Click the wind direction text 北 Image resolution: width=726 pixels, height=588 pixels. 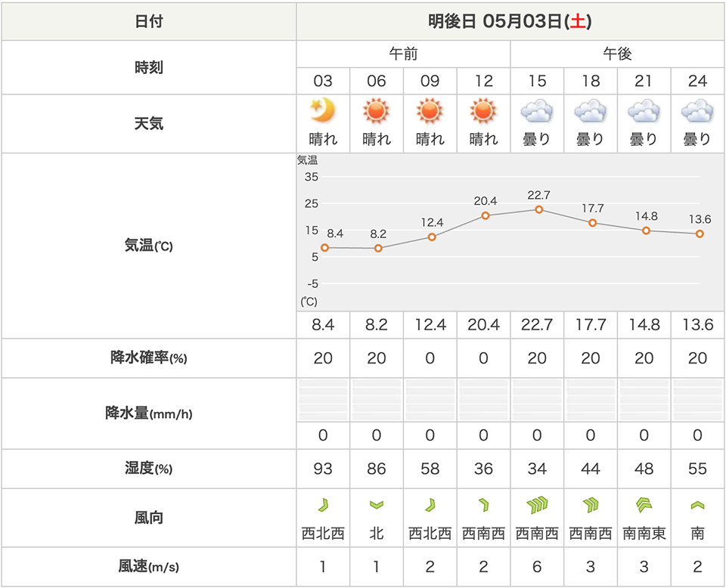(377, 534)
